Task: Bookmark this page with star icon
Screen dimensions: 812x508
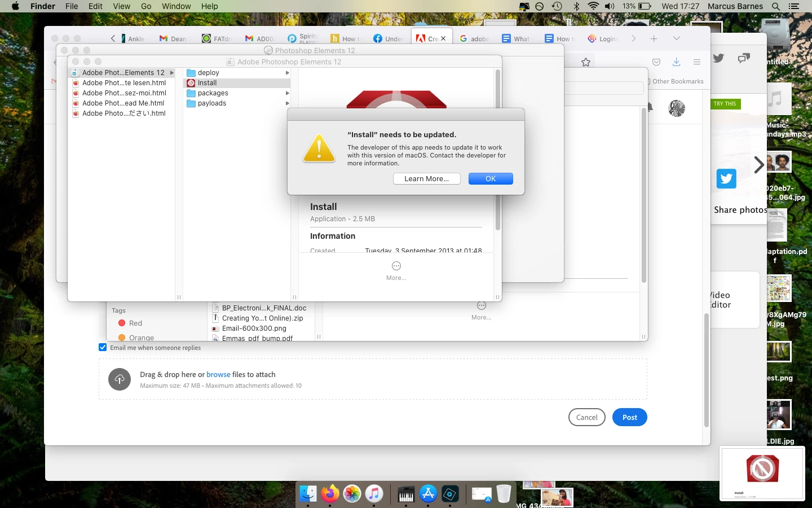Action: (586, 62)
